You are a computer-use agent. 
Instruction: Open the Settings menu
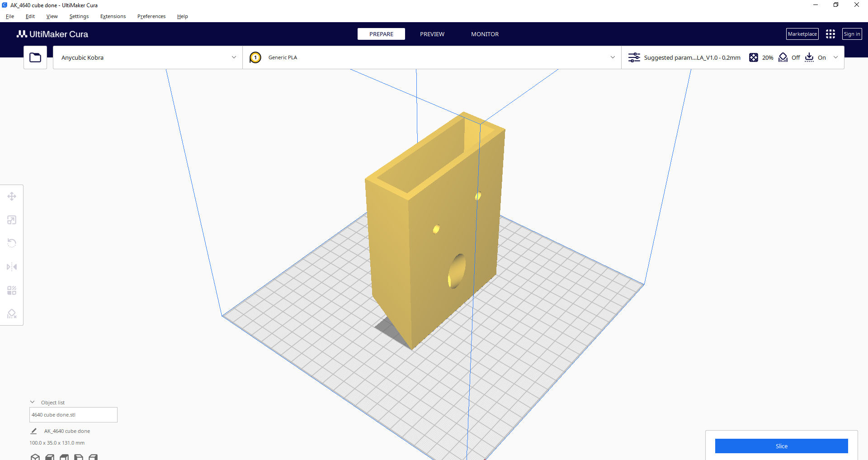[x=79, y=16]
